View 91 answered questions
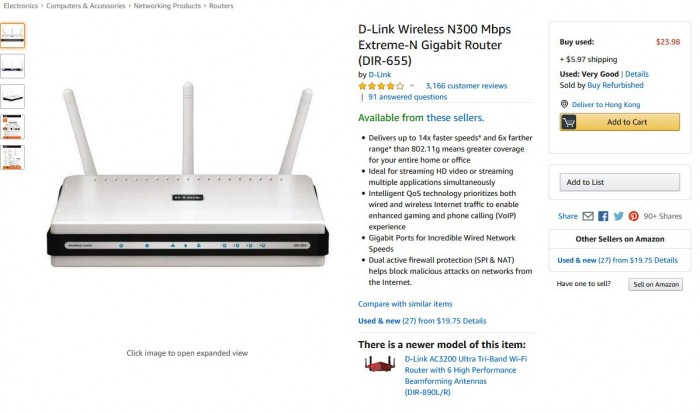The height and width of the screenshot is (413, 700). tap(407, 97)
